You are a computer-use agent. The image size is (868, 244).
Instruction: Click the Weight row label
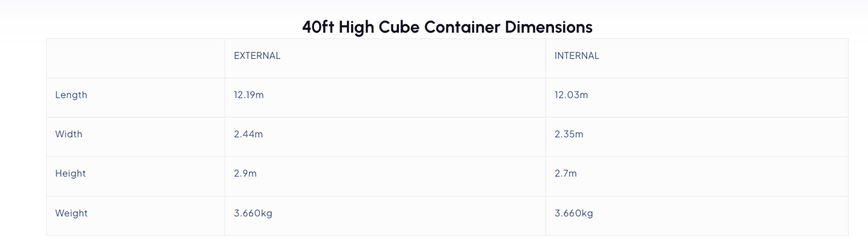(x=71, y=213)
